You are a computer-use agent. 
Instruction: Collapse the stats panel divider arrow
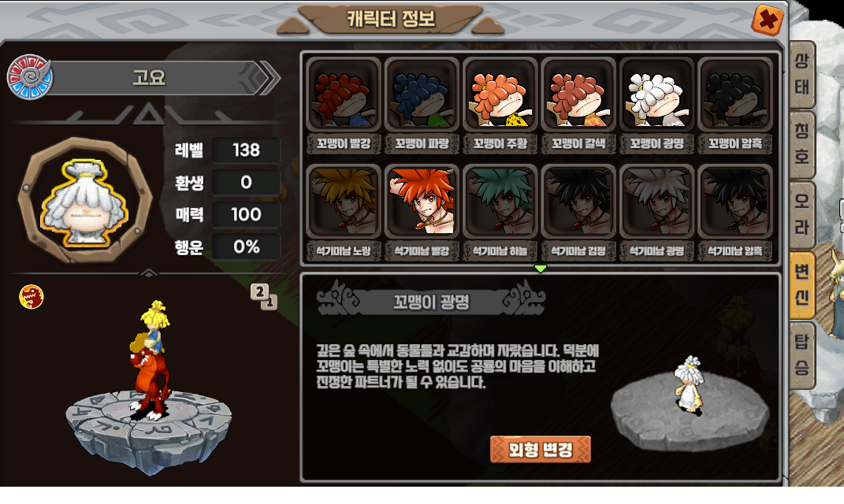click(x=149, y=273)
